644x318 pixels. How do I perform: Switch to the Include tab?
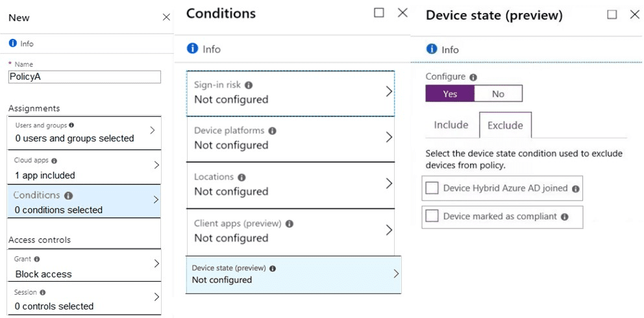(451, 125)
